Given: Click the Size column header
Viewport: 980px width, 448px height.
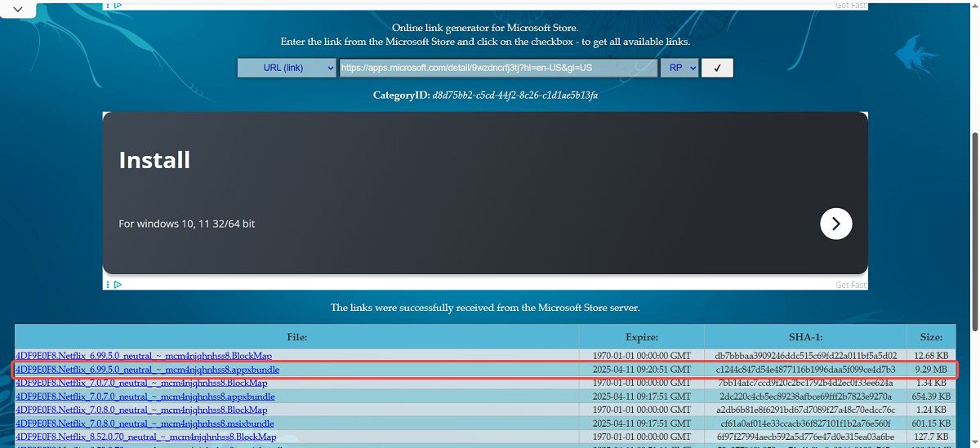Looking at the screenshot, I should (930, 336).
